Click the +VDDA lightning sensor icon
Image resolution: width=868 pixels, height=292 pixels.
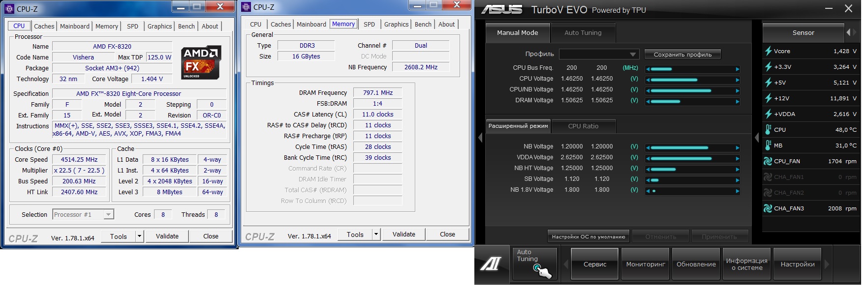coord(768,114)
